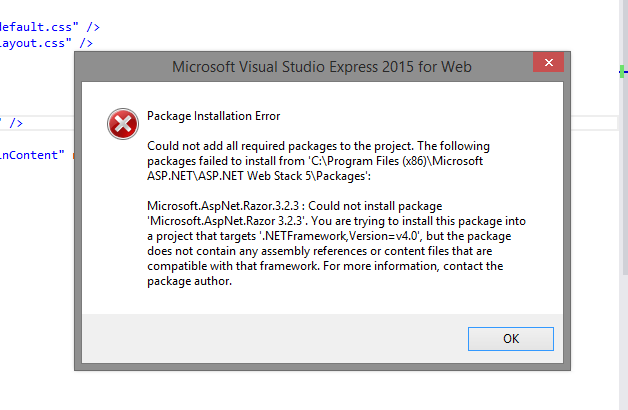Click the green change marker in margin
628x410 pixels.
[622, 72]
